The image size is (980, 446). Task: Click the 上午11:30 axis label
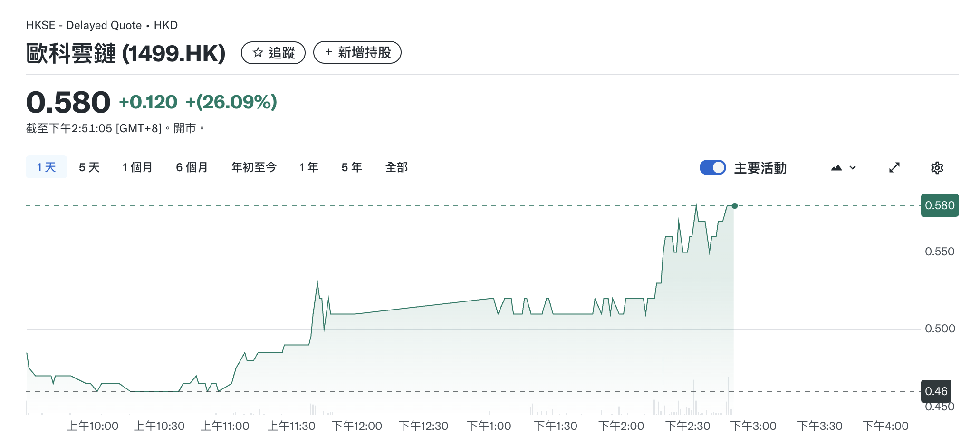click(291, 426)
